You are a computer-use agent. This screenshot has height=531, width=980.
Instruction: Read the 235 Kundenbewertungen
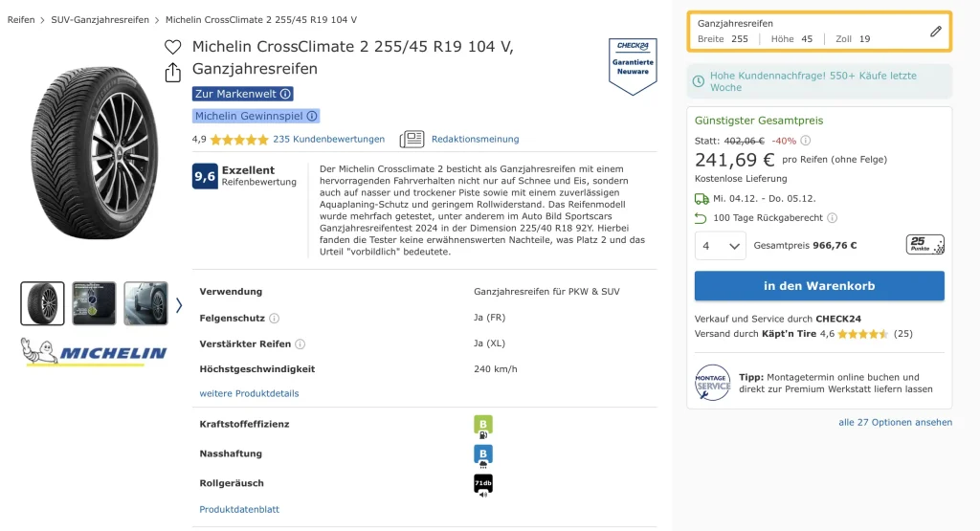329,140
